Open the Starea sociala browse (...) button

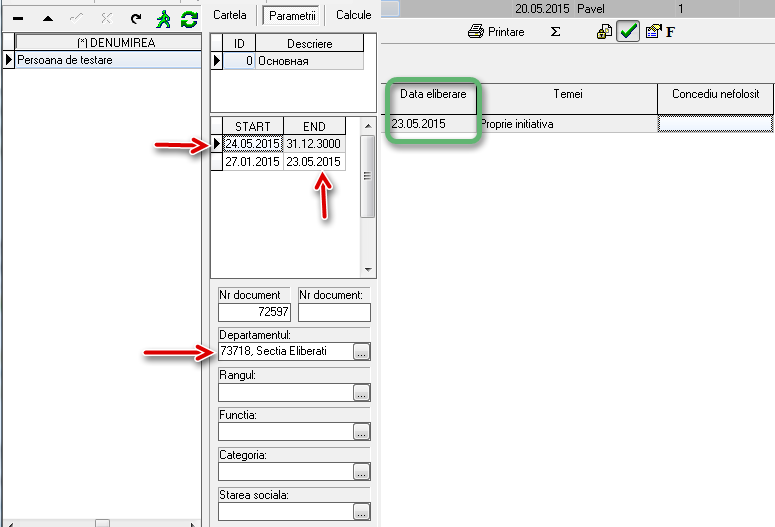[362, 512]
